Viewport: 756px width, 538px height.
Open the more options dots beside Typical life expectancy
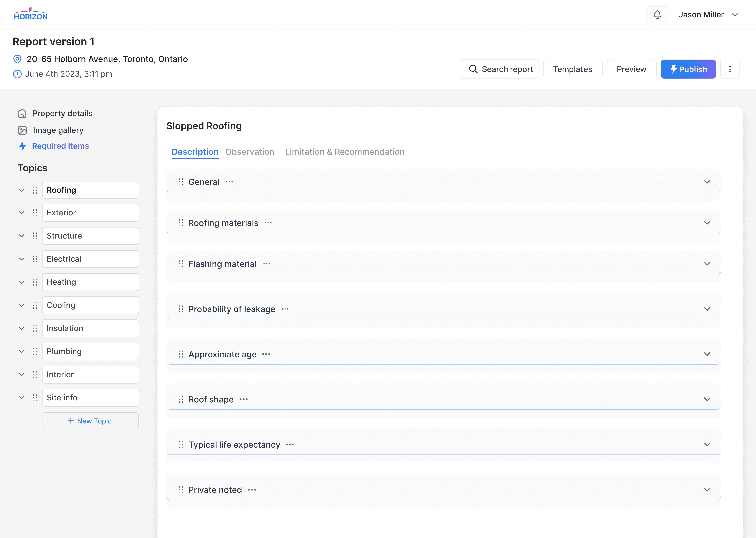290,445
